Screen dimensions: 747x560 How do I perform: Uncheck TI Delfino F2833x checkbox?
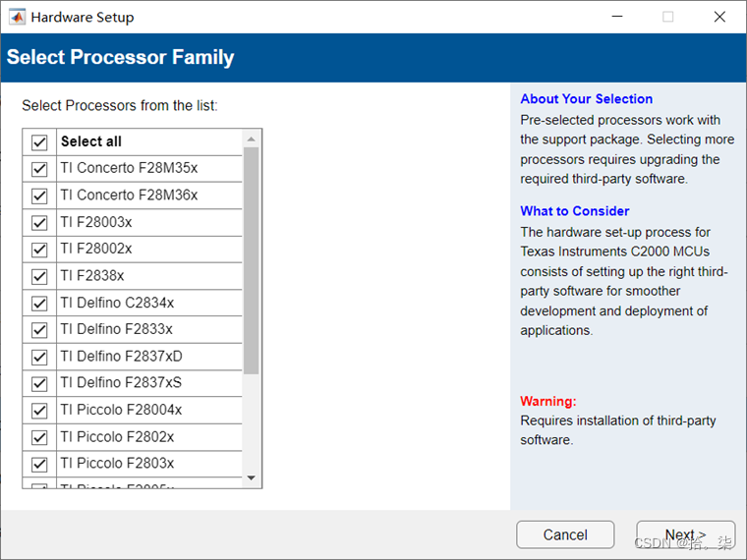pos(39,329)
